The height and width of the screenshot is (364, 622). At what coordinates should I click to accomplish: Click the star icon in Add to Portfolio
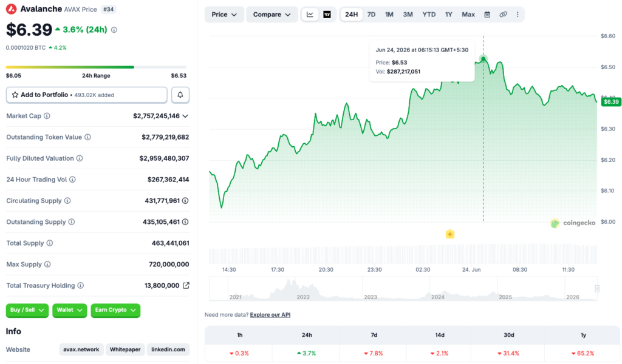(15, 95)
